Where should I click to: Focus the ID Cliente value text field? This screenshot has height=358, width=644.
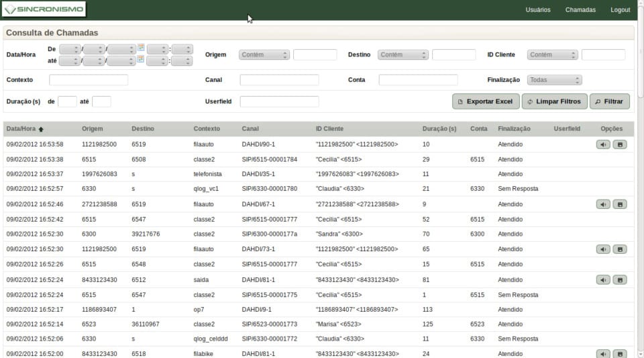pyautogui.click(x=603, y=54)
